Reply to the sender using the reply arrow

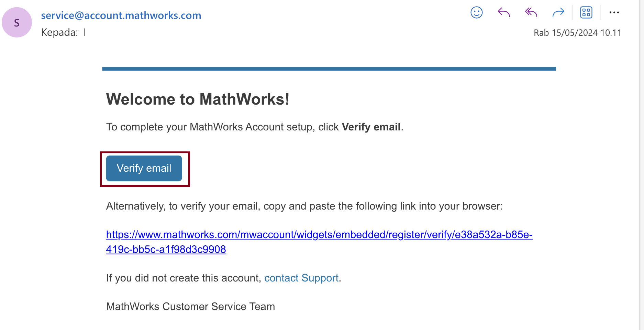click(503, 13)
